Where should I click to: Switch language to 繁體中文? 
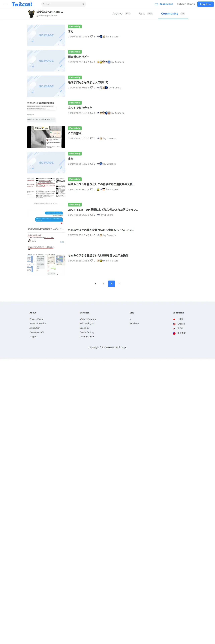coord(182,333)
